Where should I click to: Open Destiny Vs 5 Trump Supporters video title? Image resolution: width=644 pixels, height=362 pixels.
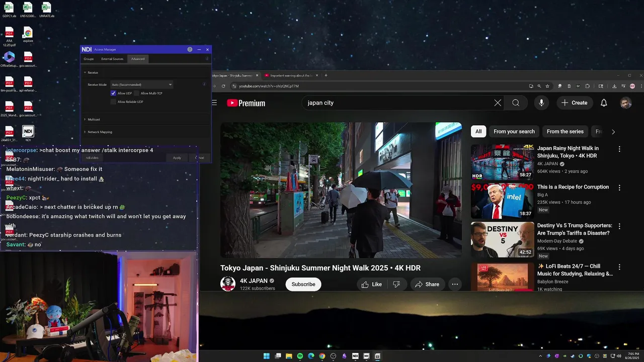click(574, 229)
